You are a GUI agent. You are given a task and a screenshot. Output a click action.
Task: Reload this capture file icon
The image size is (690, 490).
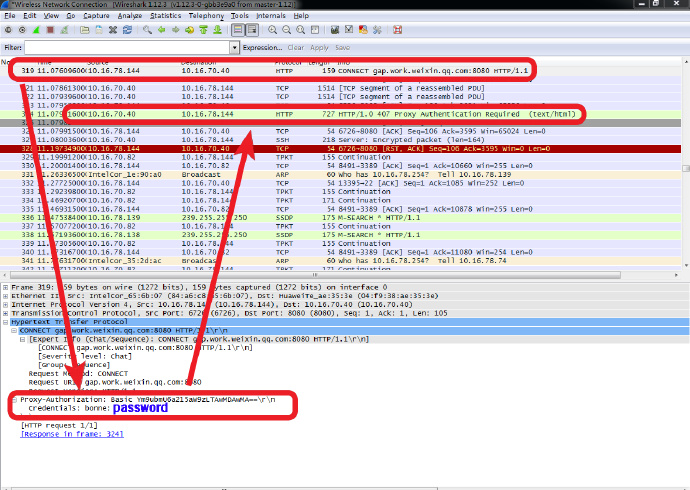pos(127,30)
